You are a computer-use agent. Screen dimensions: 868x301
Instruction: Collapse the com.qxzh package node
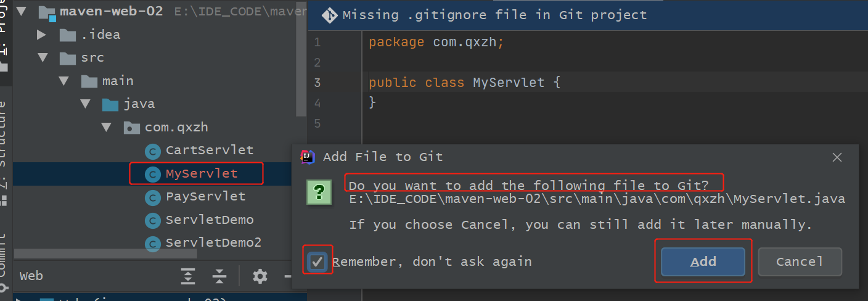pyautogui.click(x=107, y=128)
